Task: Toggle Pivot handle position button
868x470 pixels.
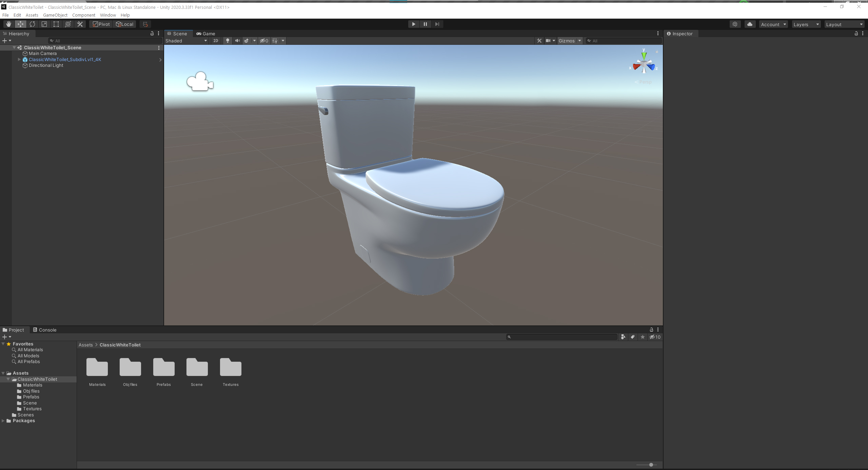Action: click(x=101, y=24)
